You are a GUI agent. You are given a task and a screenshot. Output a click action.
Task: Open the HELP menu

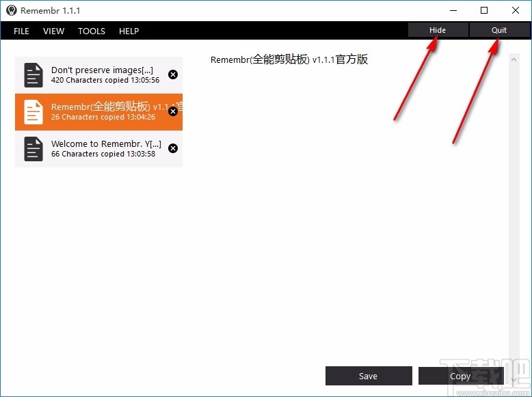[x=129, y=31]
